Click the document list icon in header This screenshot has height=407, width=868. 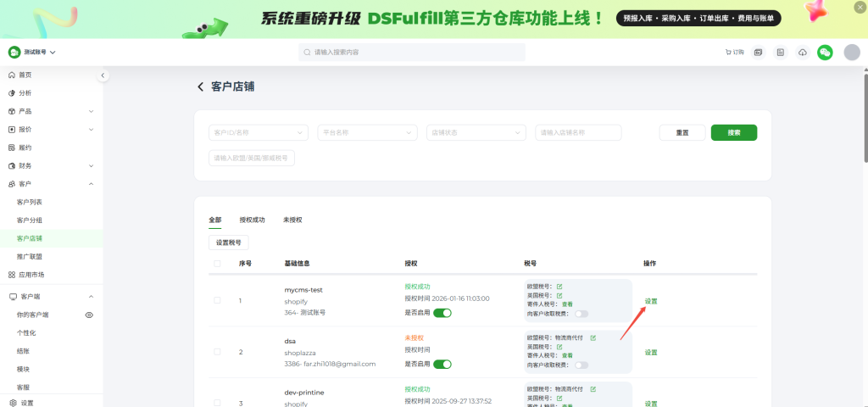coord(781,53)
